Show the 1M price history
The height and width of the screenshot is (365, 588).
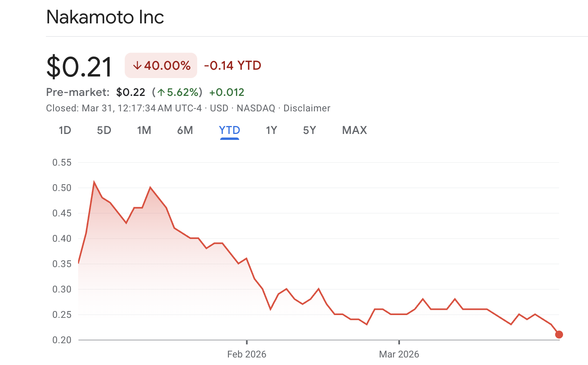coord(144,130)
